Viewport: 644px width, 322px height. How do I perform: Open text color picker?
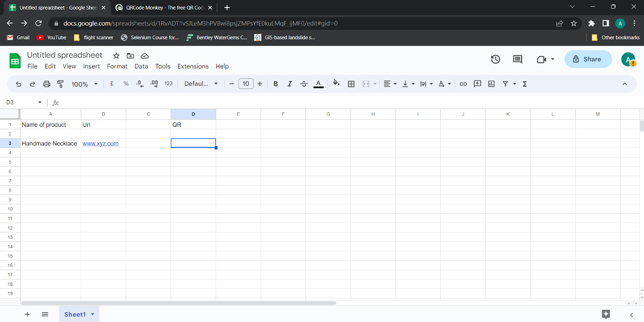click(318, 84)
